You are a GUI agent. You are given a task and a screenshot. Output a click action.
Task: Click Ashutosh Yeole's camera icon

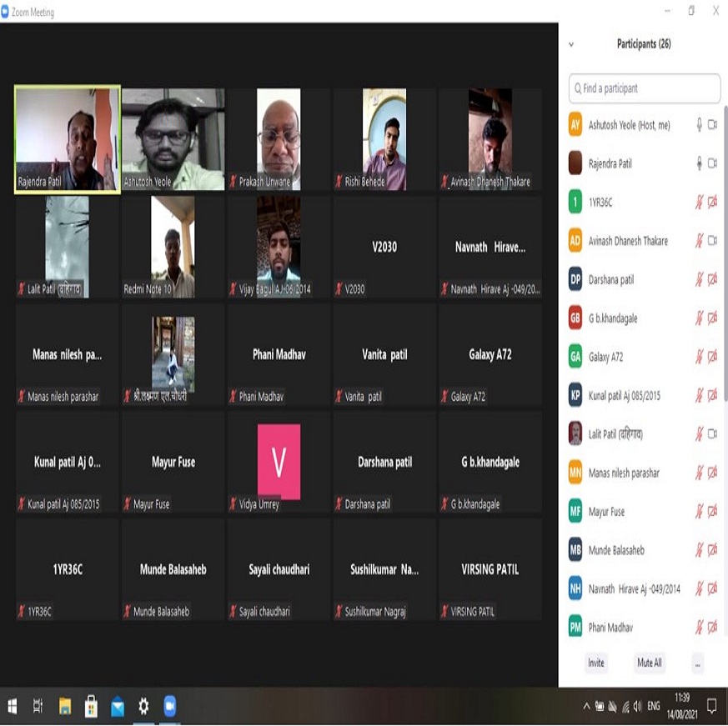click(713, 125)
